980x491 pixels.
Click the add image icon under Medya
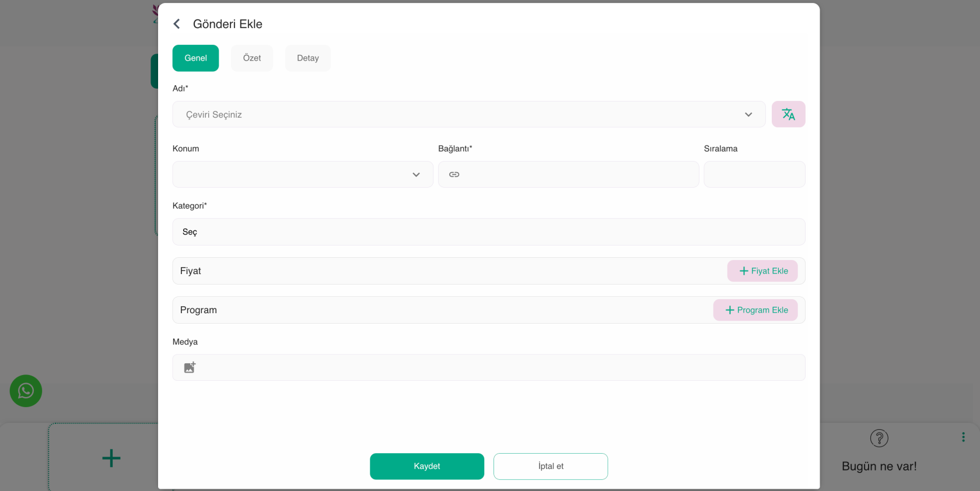pyautogui.click(x=190, y=367)
